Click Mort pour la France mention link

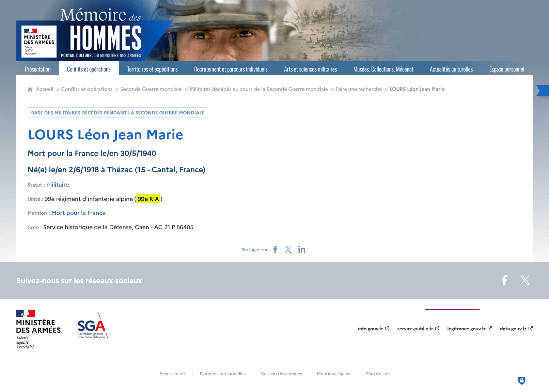point(78,213)
